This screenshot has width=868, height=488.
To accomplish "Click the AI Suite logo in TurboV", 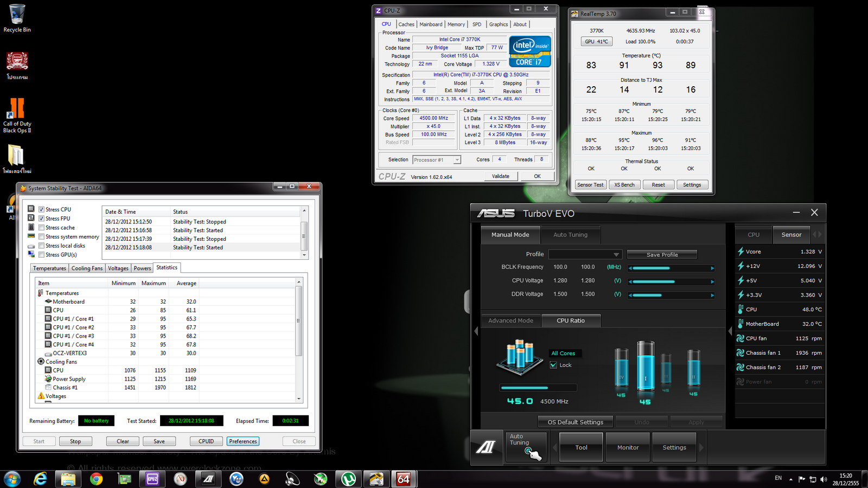I will coord(486,447).
